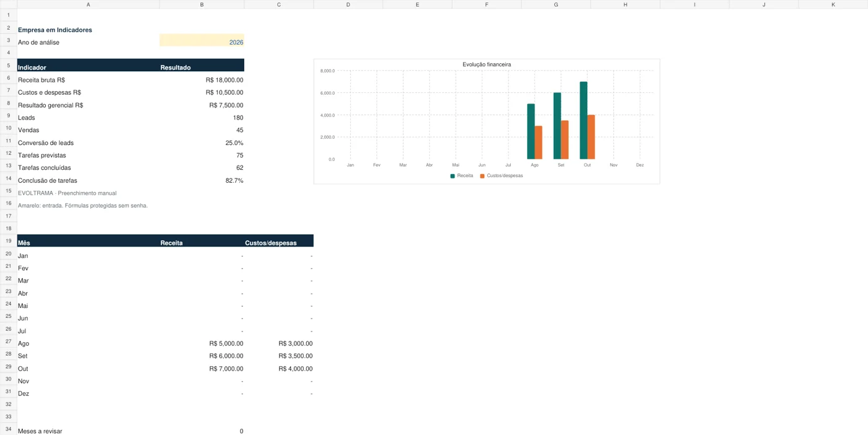Select column F header

487,4
